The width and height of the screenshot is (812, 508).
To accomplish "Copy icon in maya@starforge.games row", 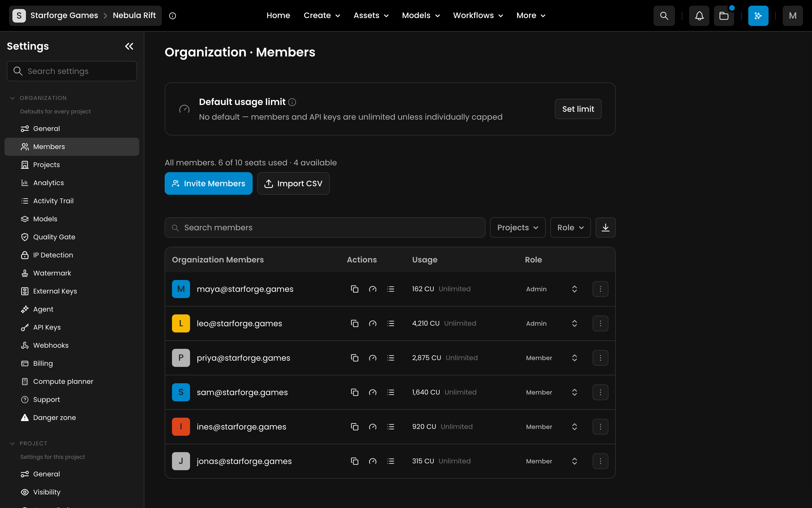I will tap(354, 289).
